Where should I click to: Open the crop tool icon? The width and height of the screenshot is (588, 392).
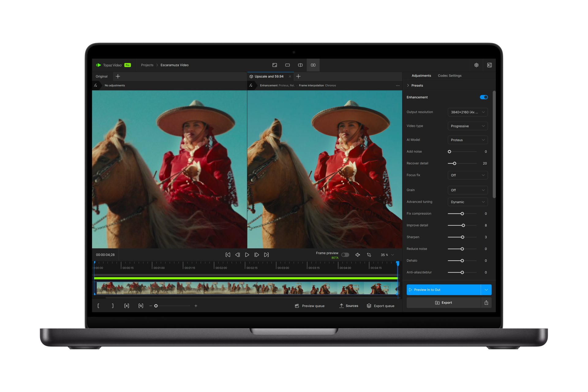pyautogui.click(x=369, y=254)
